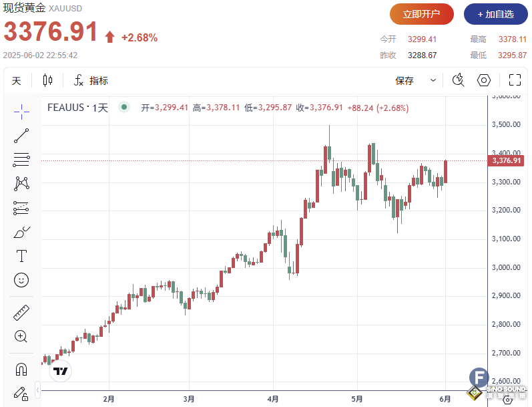This screenshot has width=532, height=407.
Task: Click the 立即开户 button
Action: [x=422, y=14]
